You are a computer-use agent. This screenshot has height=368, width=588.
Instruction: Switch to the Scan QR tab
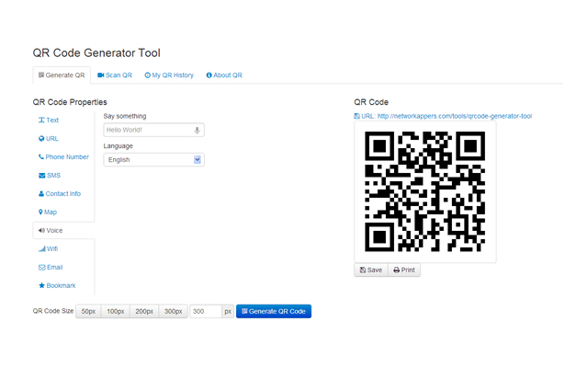click(x=115, y=75)
